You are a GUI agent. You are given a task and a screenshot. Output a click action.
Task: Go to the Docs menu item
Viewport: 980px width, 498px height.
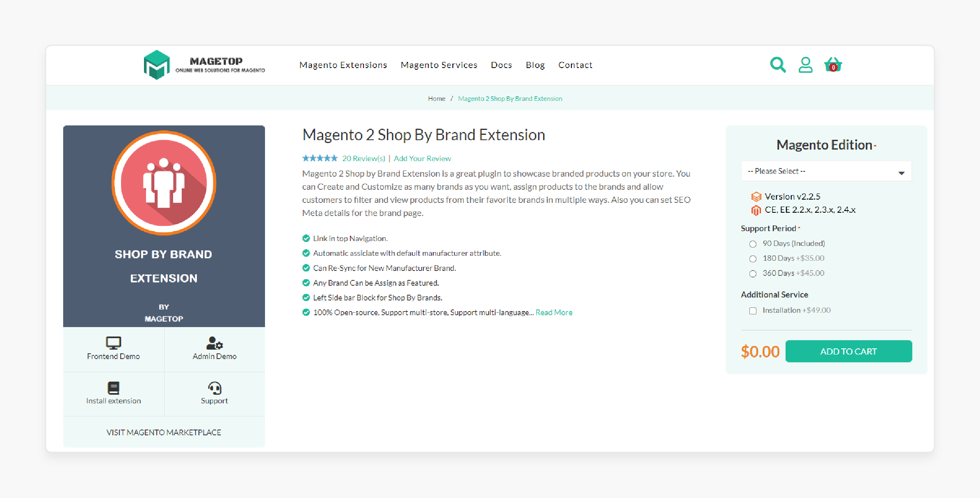tap(501, 65)
